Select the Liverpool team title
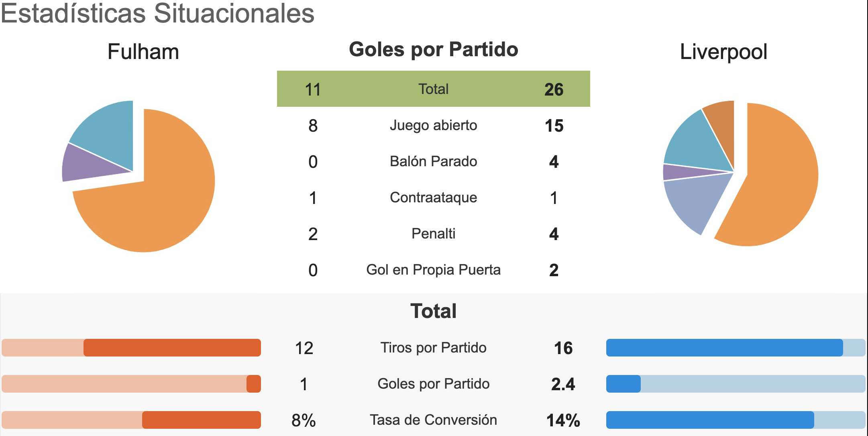 point(723,52)
